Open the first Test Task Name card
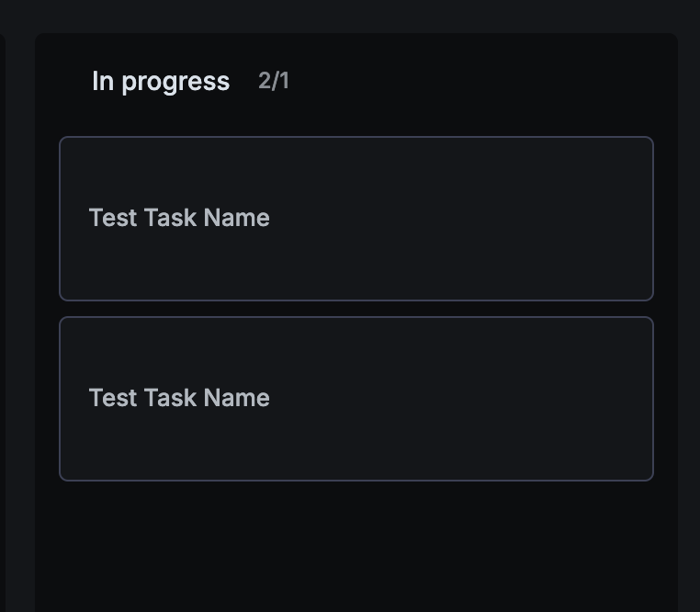This screenshot has width=700, height=612. 356,219
